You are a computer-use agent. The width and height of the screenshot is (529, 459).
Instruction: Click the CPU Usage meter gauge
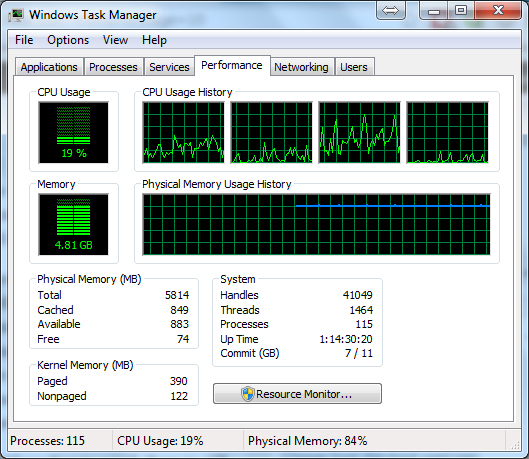pyautogui.click(x=74, y=133)
